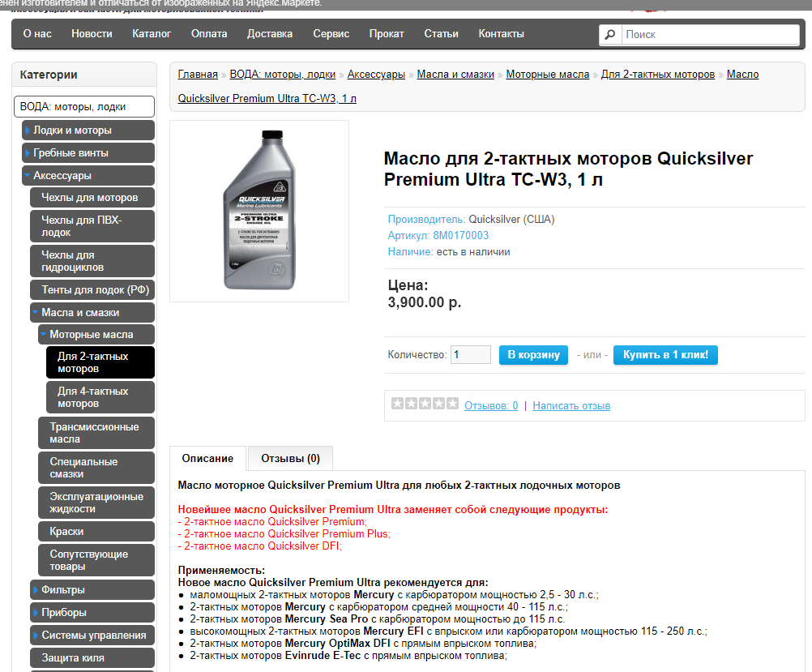Click article number 8M0170003
812x672 pixels.
tap(461, 235)
